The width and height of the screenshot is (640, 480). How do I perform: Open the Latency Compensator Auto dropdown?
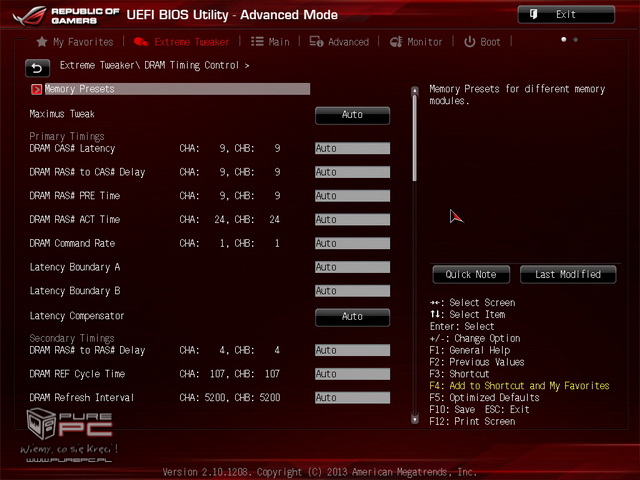[352, 317]
